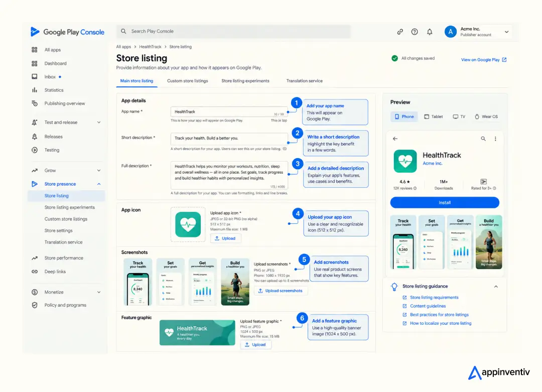Click the Acme Inc. account avatar
The height and width of the screenshot is (392, 542).
point(450,32)
